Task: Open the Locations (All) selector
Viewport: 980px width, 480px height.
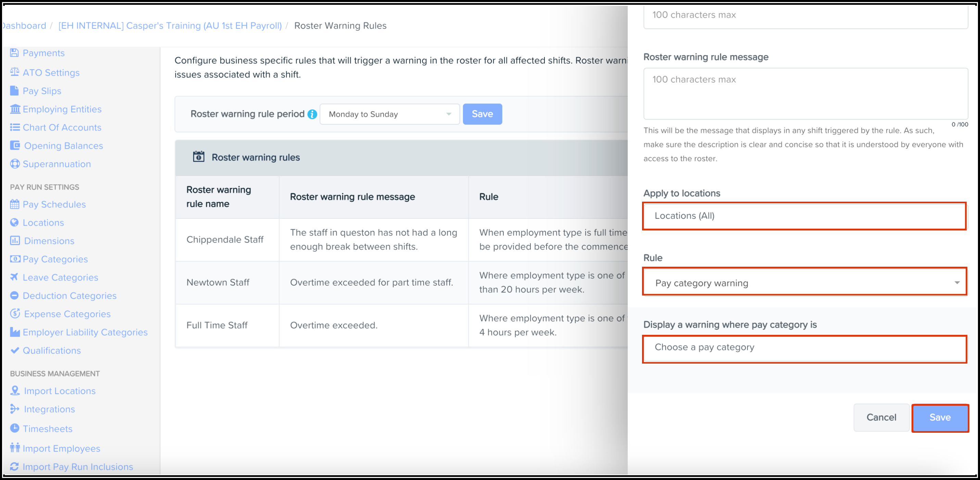Action: pos(804,216)
